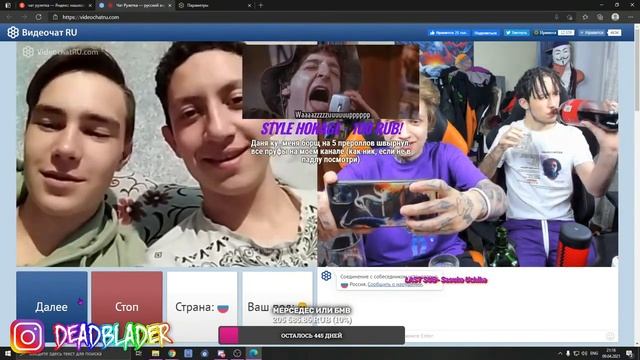Click the site lock icon in address bar

coord(55,17)
